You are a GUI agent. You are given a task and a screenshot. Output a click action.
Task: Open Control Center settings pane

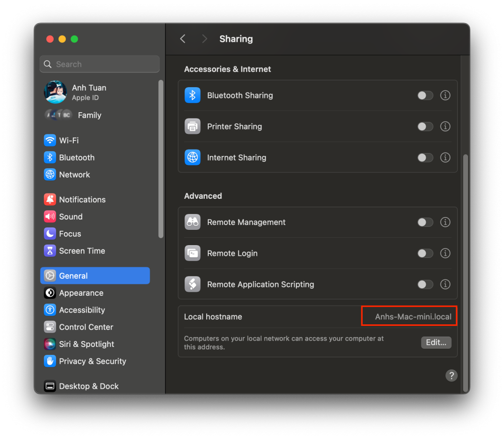[86, 327]
